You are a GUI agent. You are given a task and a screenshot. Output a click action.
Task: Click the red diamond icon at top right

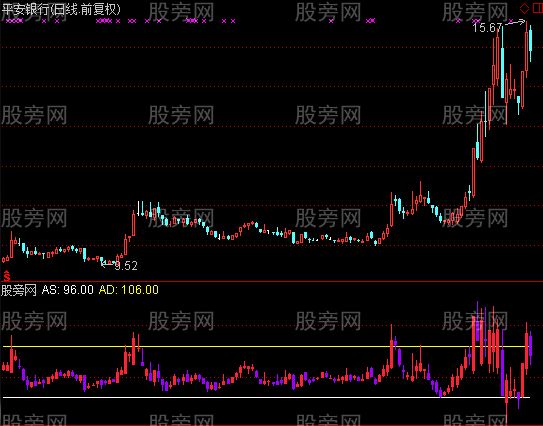tap(524, 8)
